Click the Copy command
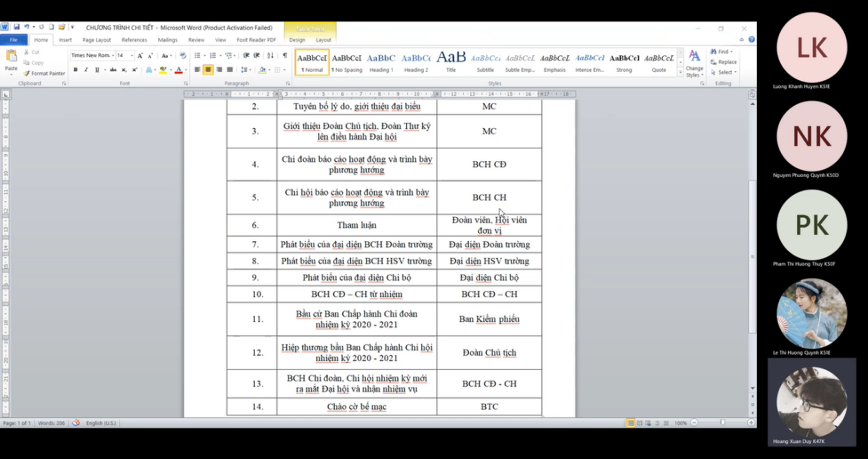This screenshot has width=868, height=459. [x=32, y=63]
